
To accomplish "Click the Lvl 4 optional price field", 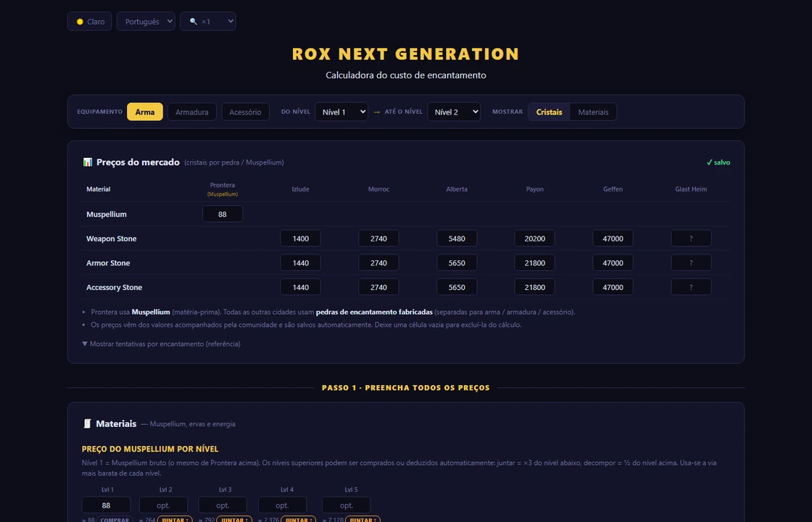I will pos(282,505).
